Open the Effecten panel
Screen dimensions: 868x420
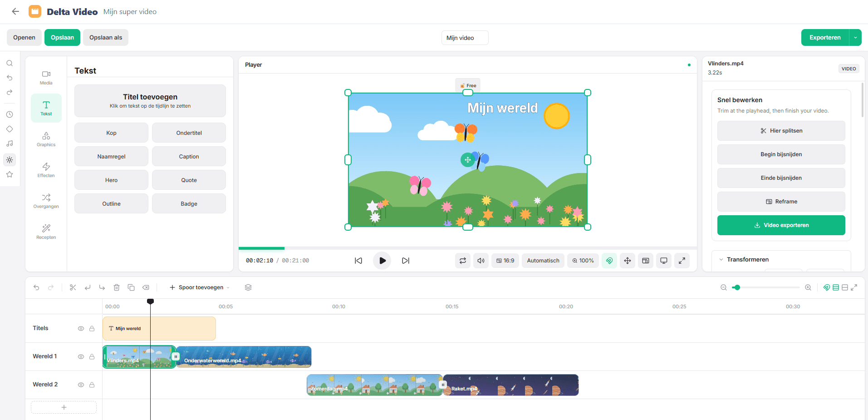(x=46, y=170)
